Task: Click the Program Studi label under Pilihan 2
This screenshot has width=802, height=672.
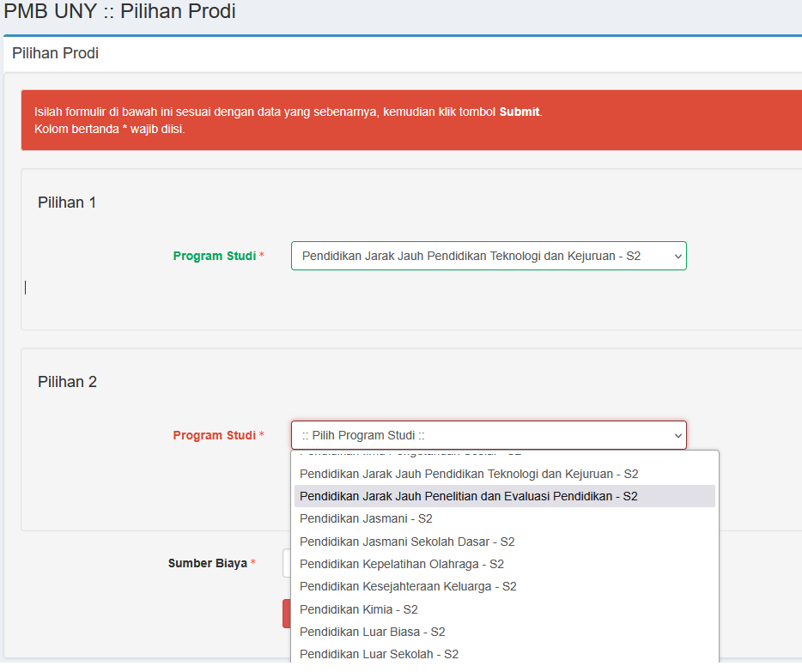Action: (214, 435)
